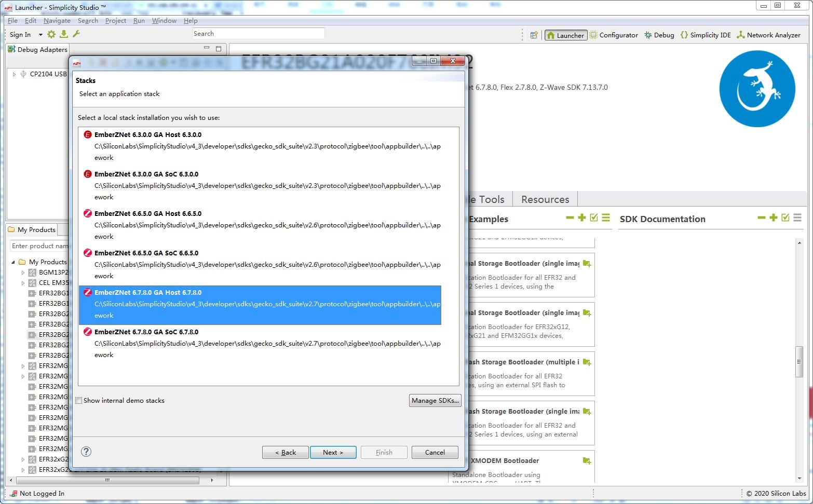Select EmberZNet 6.6.5.0 GA Host stack

(260, 225)
